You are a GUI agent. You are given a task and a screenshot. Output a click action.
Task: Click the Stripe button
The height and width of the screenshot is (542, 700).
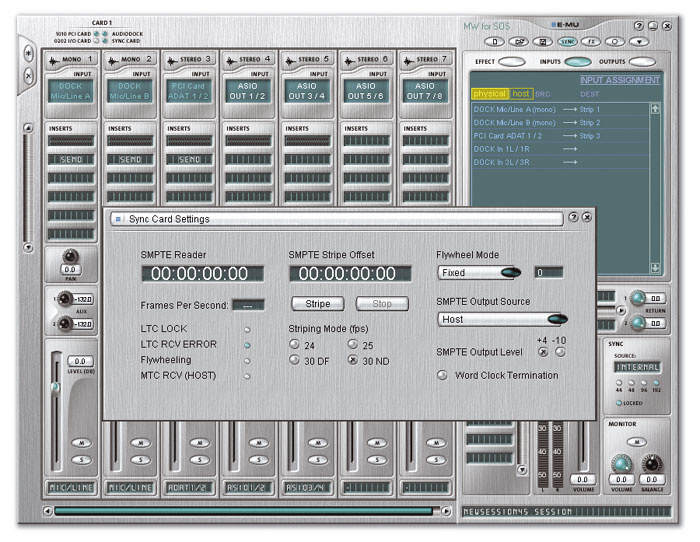pyautogui.click(x=317, y=303)
